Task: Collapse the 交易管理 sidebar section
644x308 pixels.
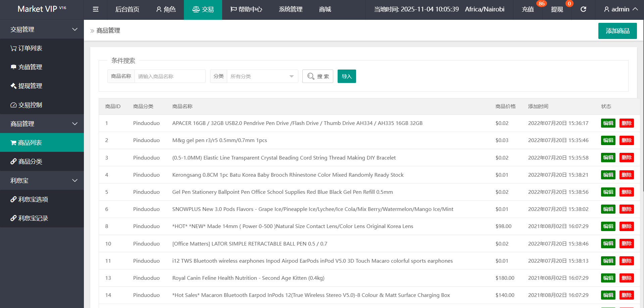Action: click(x=42, y=30)
